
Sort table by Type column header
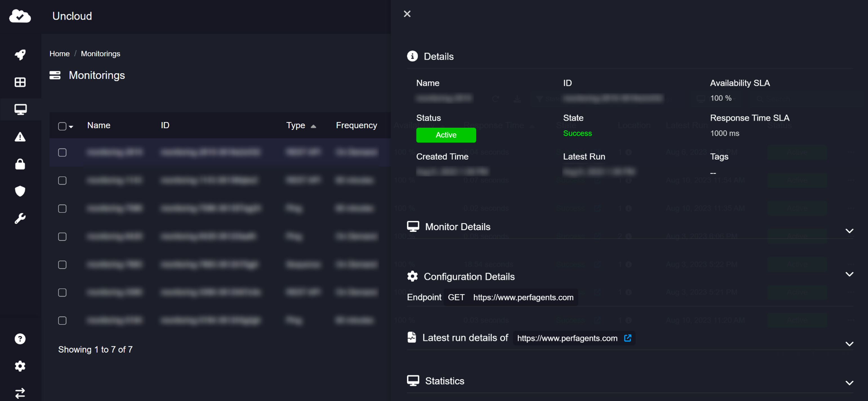[296, 125]
